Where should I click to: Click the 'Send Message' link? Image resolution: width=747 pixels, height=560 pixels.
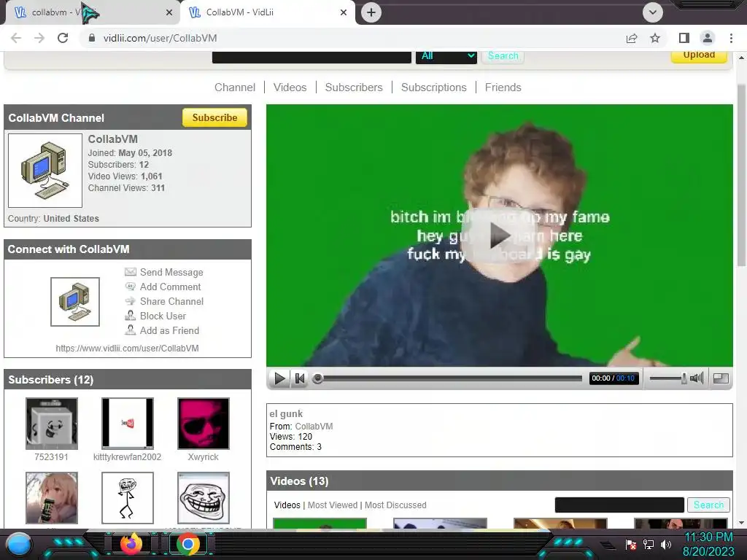pos(171,273)
